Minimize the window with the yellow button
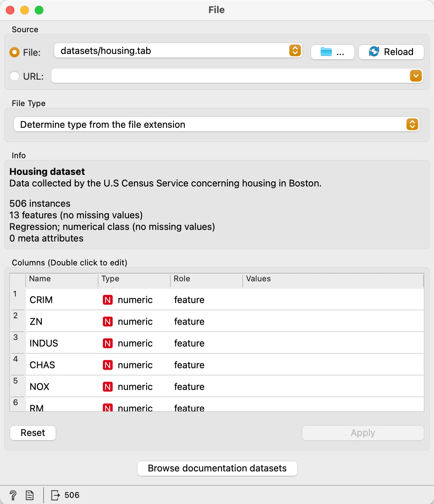 25,10
